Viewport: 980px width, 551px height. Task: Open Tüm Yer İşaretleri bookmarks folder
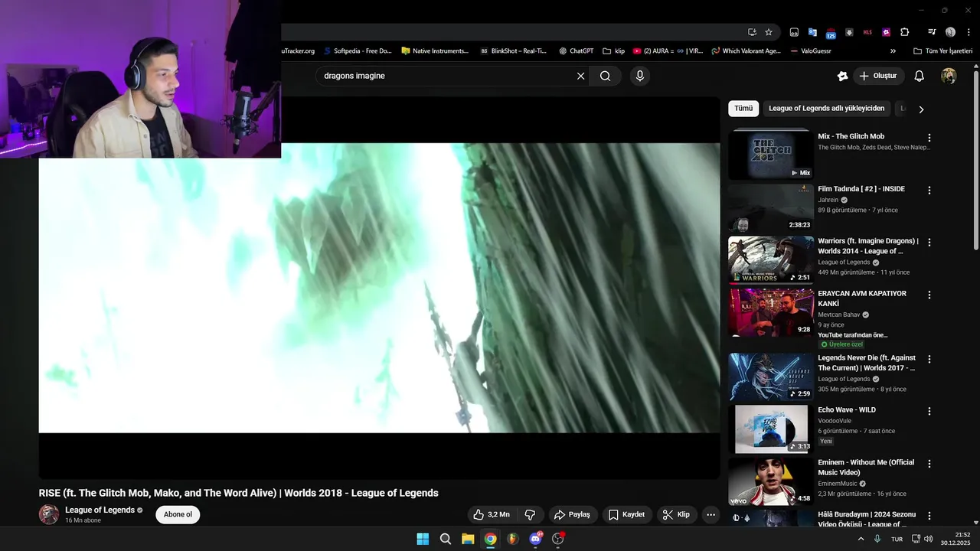click(x=942, y=51)
